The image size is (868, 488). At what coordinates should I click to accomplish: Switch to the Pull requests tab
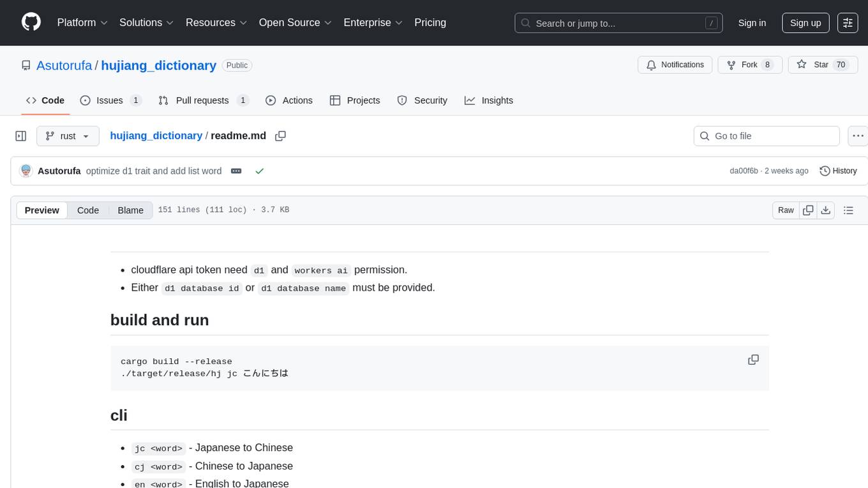tap(204, 100)
